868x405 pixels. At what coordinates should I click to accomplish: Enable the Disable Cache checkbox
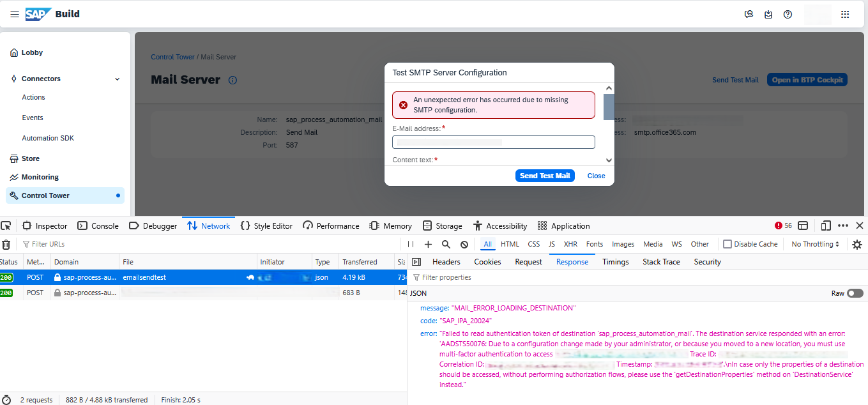click(x=727, y=244)
